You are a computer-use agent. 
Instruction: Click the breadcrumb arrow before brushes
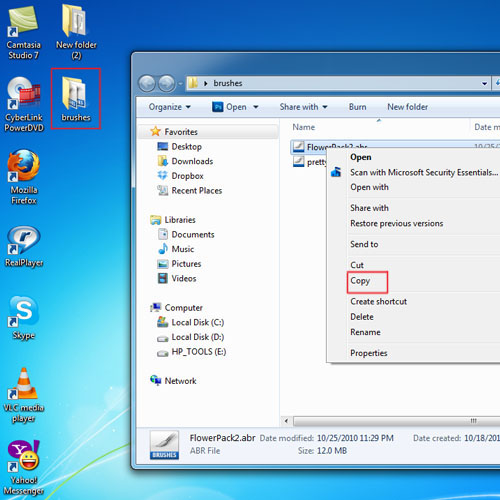pos(206,83)
